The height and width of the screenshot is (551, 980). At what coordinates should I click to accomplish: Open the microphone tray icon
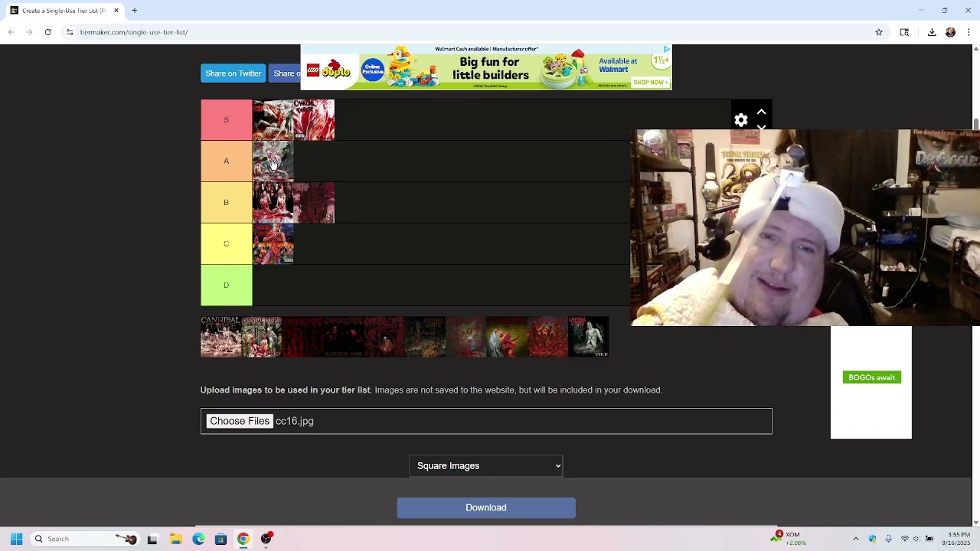[888, 539]
